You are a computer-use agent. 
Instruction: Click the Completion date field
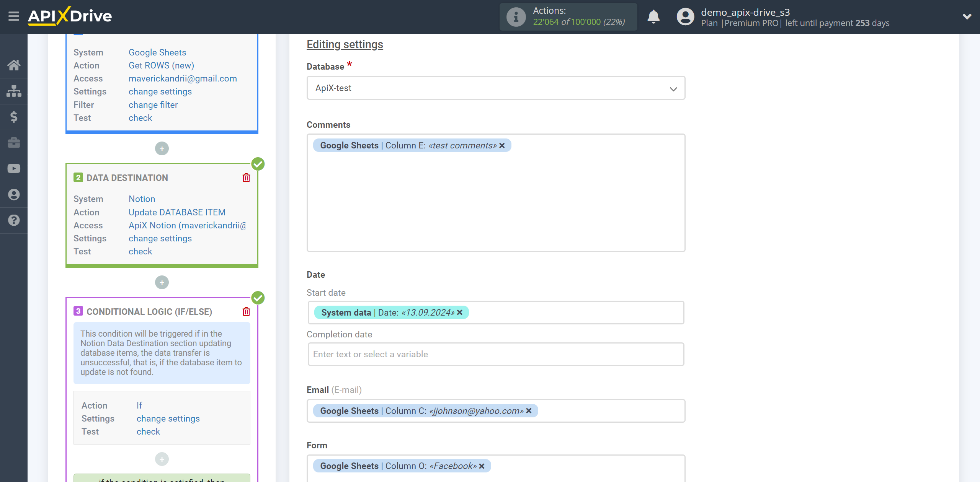point(496,354)
